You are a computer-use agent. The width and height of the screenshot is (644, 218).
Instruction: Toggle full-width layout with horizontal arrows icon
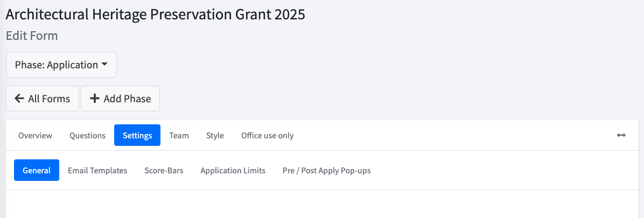pyautogui.click(x=621, y=135)
